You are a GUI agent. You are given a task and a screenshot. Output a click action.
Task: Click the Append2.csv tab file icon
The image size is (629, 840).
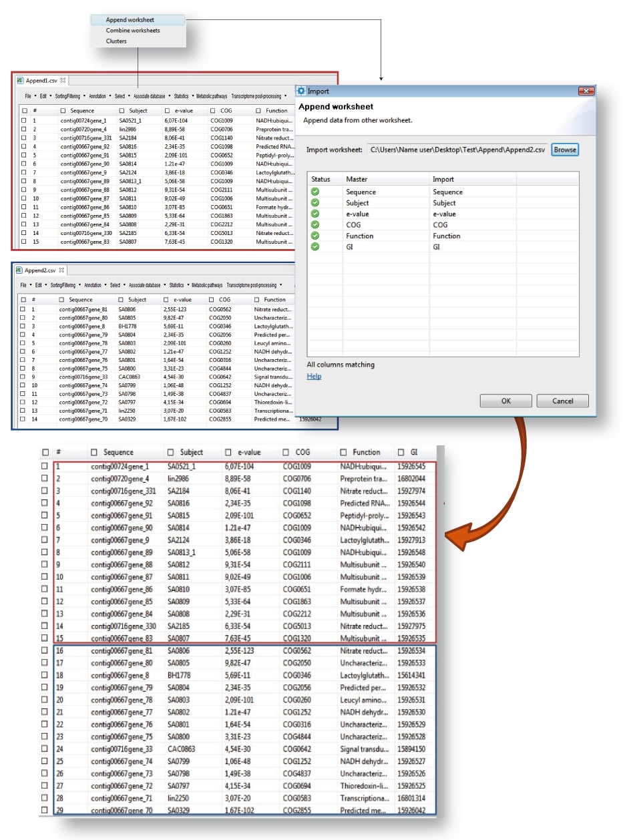[x=19, y=270]
